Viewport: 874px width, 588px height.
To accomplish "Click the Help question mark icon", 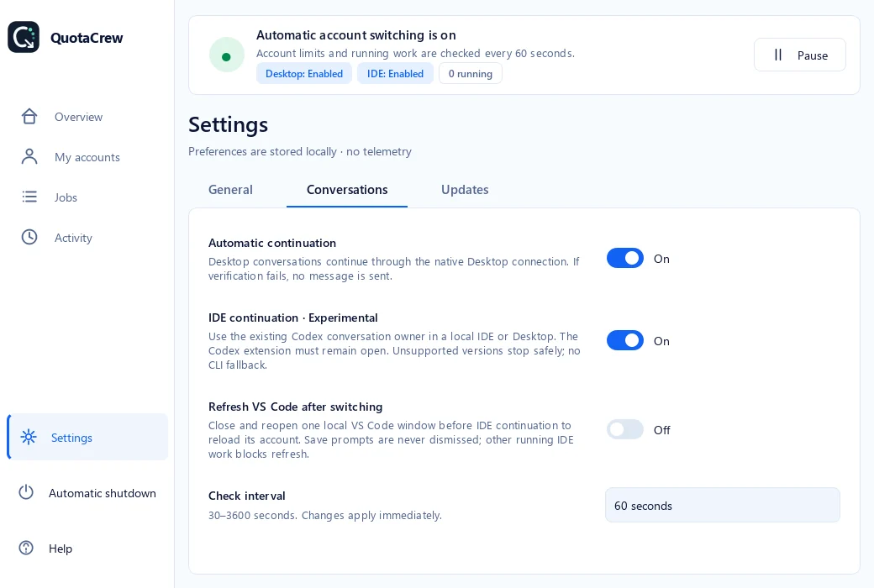I will (26, 548).
